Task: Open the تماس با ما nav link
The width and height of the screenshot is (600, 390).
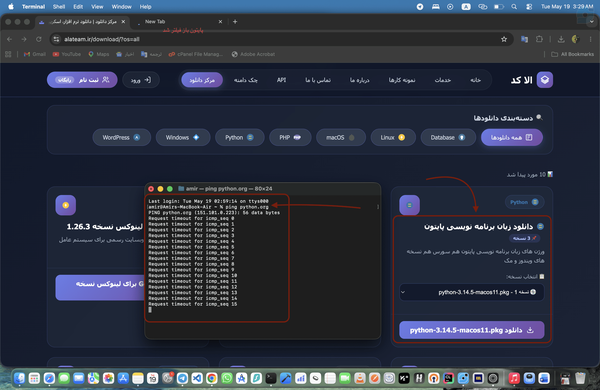Action: point(318,80)
